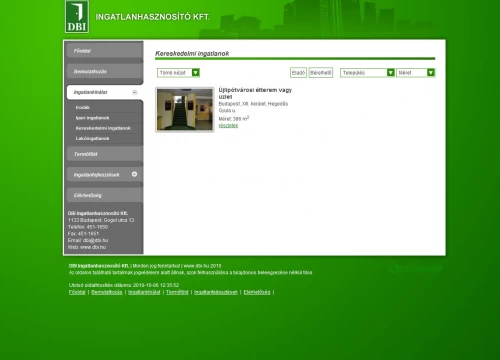Viewport: 500px width, 360px height.
Task: Follow the footer Termőföld link
Action: pos(177,292)
